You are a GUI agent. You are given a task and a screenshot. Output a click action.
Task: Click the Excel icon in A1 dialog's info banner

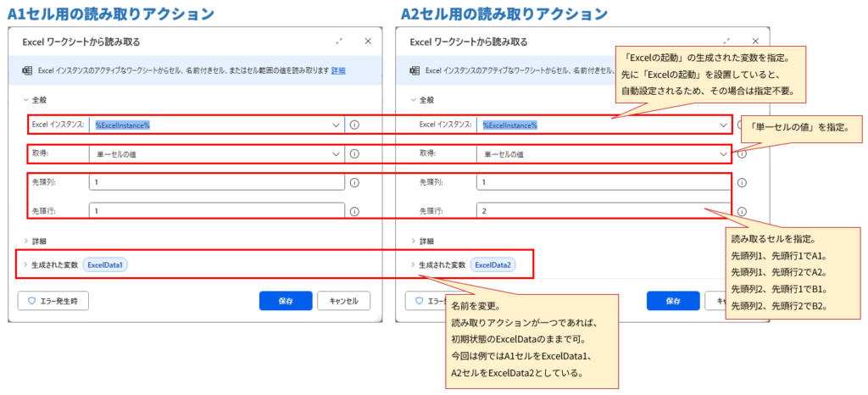pos(26,71)
